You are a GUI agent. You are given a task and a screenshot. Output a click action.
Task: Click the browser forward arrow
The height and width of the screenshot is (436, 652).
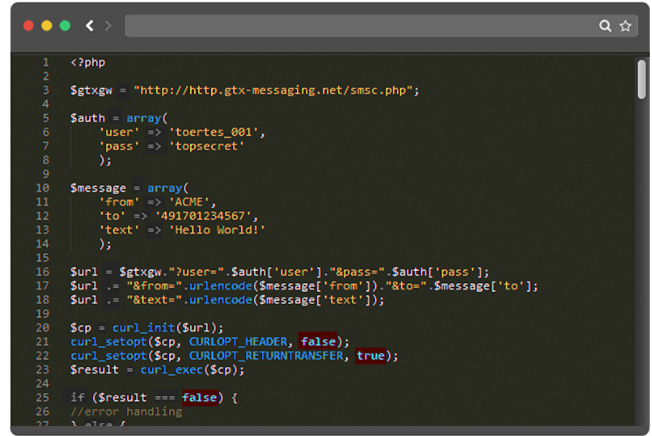pos(108,26)
